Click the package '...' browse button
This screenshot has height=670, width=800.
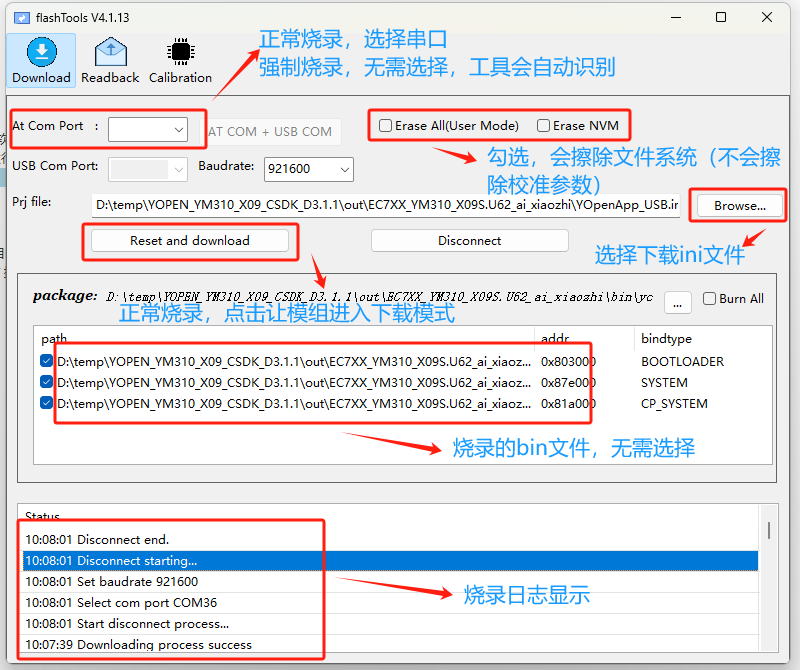click(678, 303)
